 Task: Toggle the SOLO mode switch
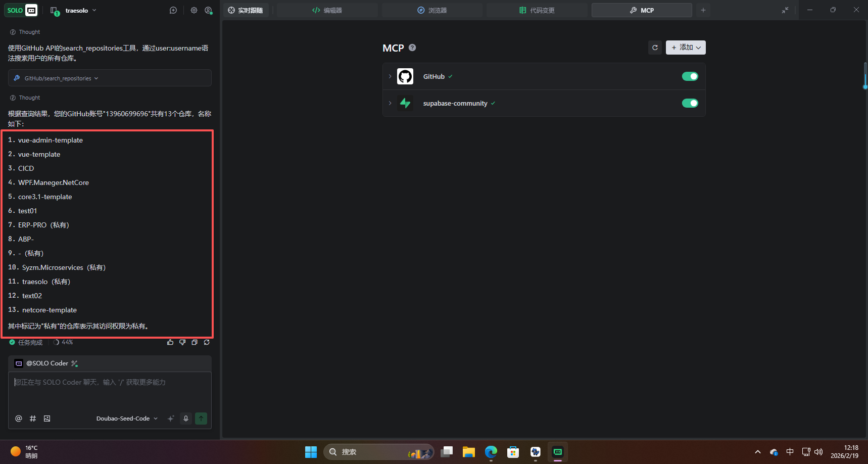point(21,10)
